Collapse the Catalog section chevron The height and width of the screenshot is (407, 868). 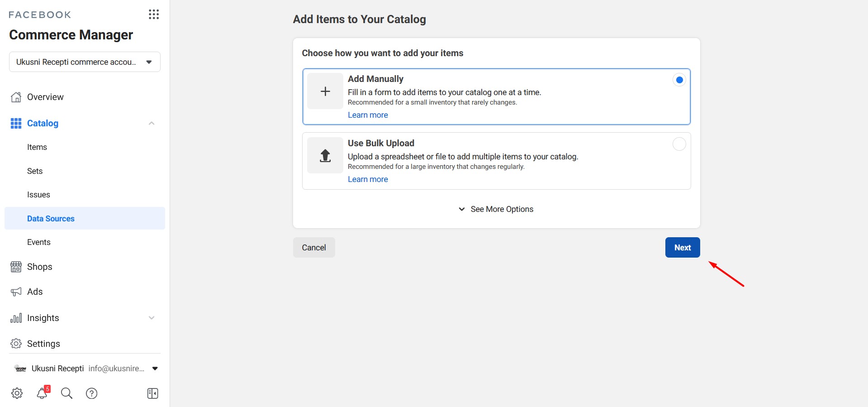[x=152, y=123]
